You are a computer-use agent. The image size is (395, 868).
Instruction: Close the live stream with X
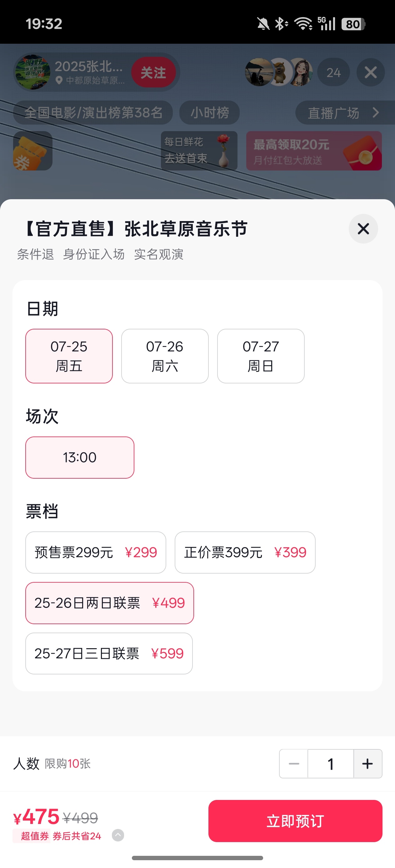pos(371,72)
